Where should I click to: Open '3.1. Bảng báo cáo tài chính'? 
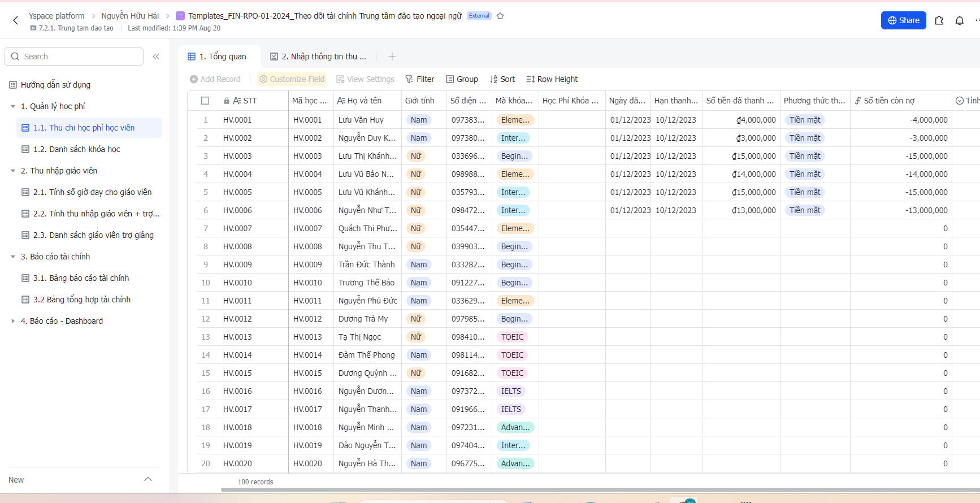click(x=81, y=278)
